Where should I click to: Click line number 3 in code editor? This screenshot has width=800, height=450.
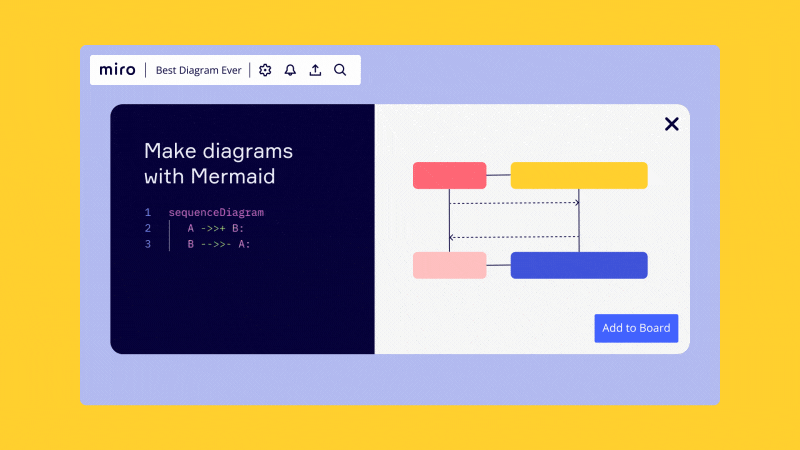[147, 244]
